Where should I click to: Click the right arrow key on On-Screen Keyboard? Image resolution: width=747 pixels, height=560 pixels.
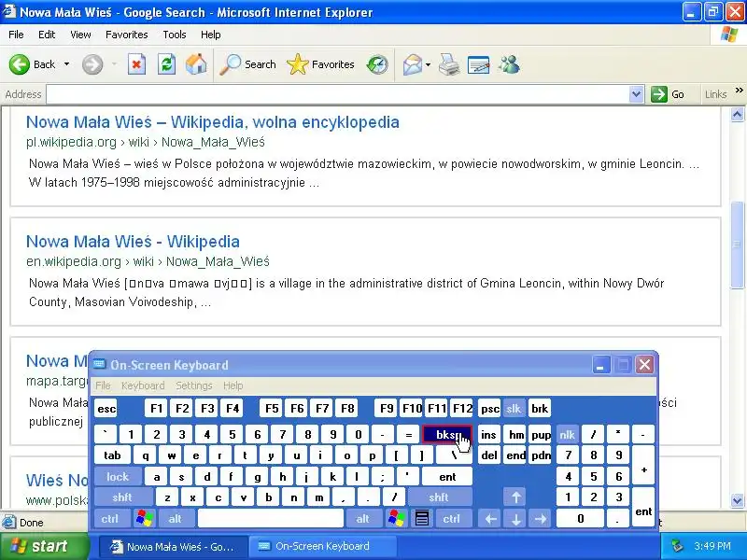(x=541, y=519)
